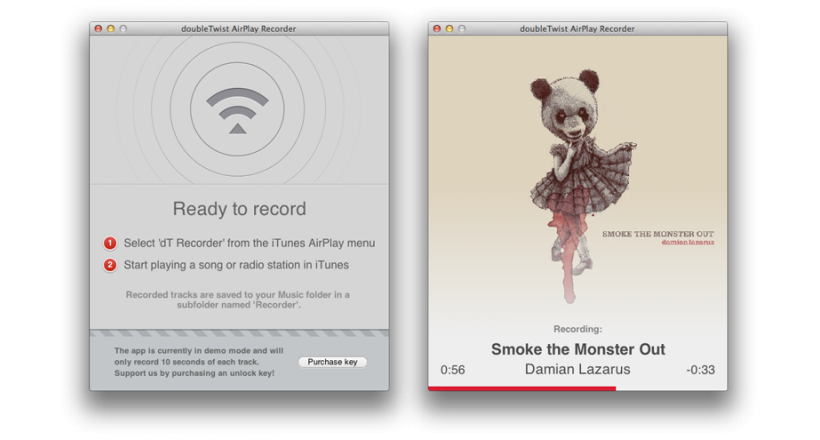Click the left window title bar text

(x=238, y=29)
